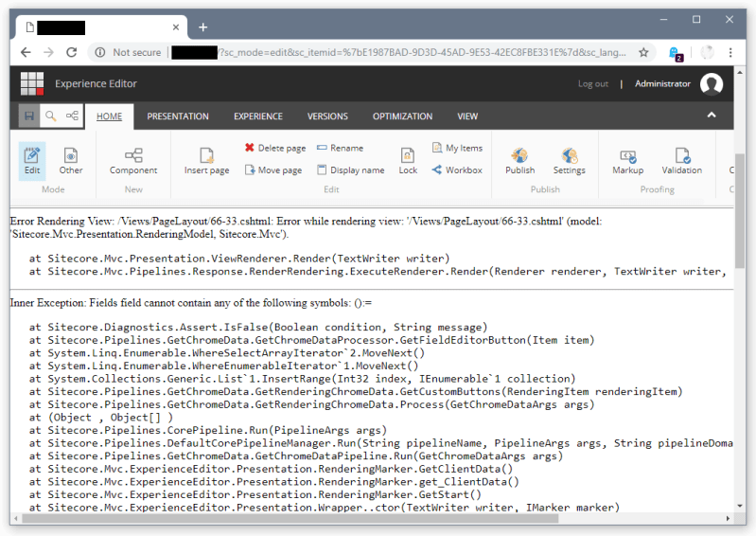Open the Other mode option
This screenshot has width=756, height=536.
tap(71, 161)
